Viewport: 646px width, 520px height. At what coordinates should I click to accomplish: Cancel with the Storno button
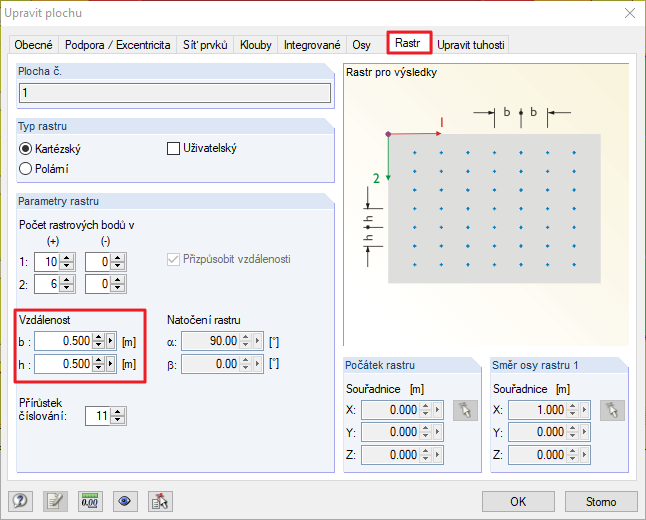coord(601,501)
